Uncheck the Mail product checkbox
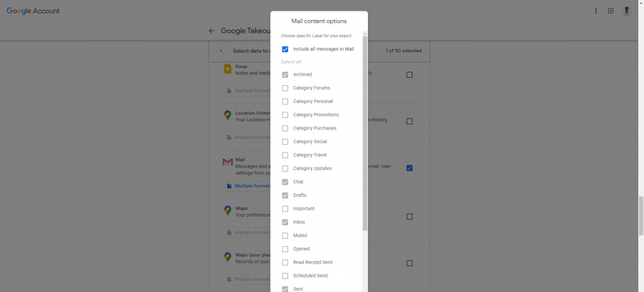 coord(409,168)
